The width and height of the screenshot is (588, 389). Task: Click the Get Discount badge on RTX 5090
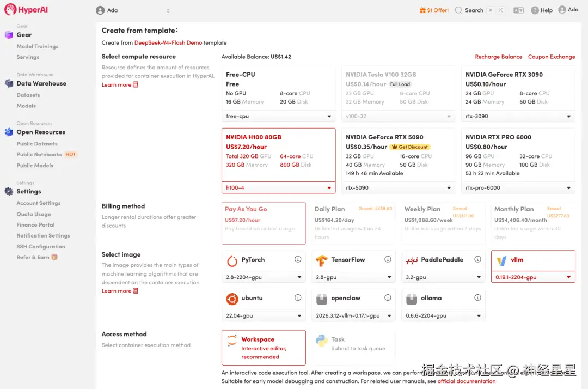(x=409, y=147)
